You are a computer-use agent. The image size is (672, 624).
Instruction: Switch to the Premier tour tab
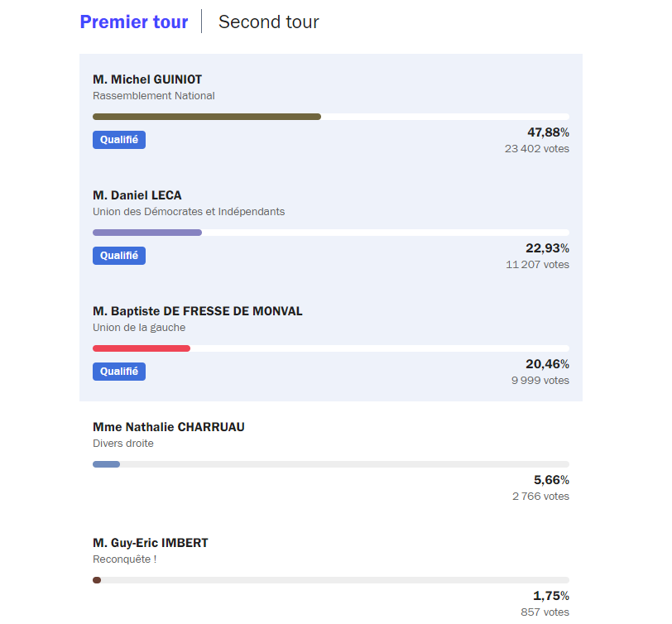point(134,22)
